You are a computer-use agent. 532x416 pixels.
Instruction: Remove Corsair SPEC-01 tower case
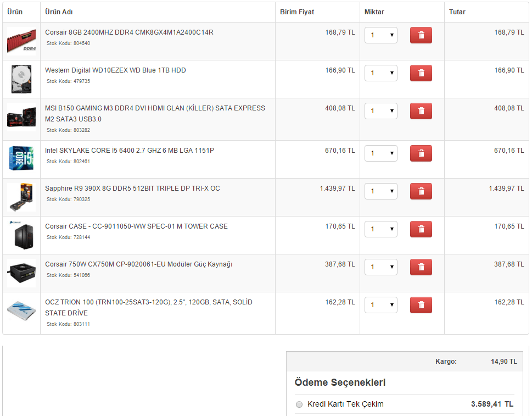coord(421,229)
